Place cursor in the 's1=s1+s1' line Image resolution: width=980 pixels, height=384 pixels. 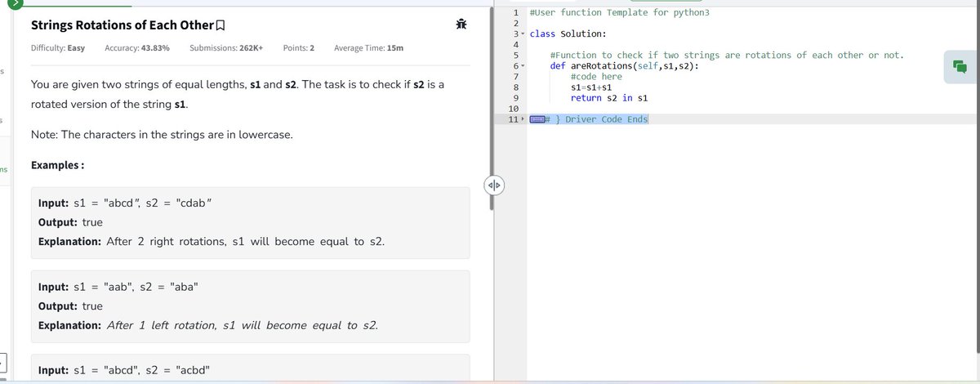(593, 87)
